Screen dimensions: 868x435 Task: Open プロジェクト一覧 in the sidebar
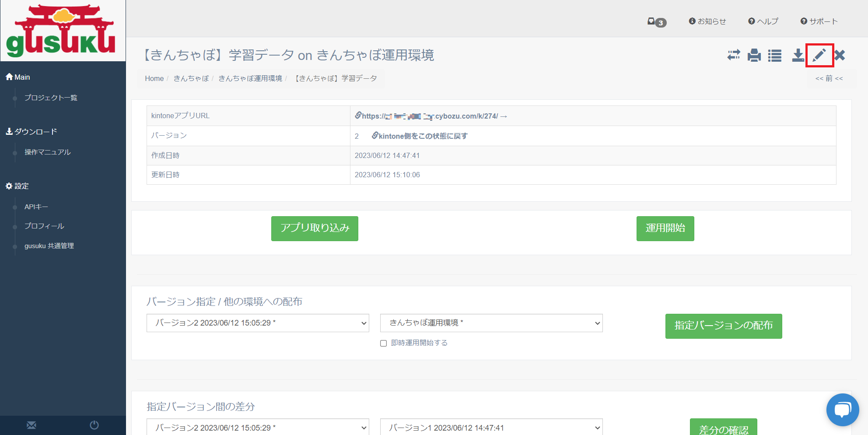51,98
